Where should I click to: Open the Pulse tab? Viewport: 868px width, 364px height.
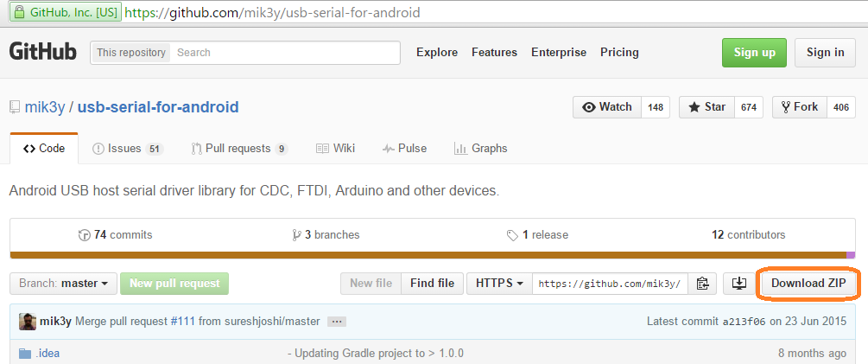(404, 149)
